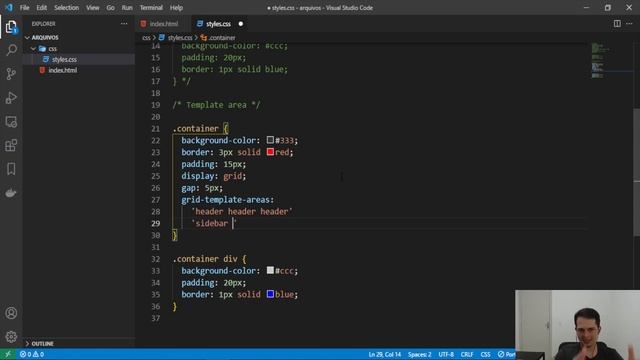Open the Source Control view icon
Viewport: 640px width, 360px height.
pyautogui.click(x=11, y=74)
